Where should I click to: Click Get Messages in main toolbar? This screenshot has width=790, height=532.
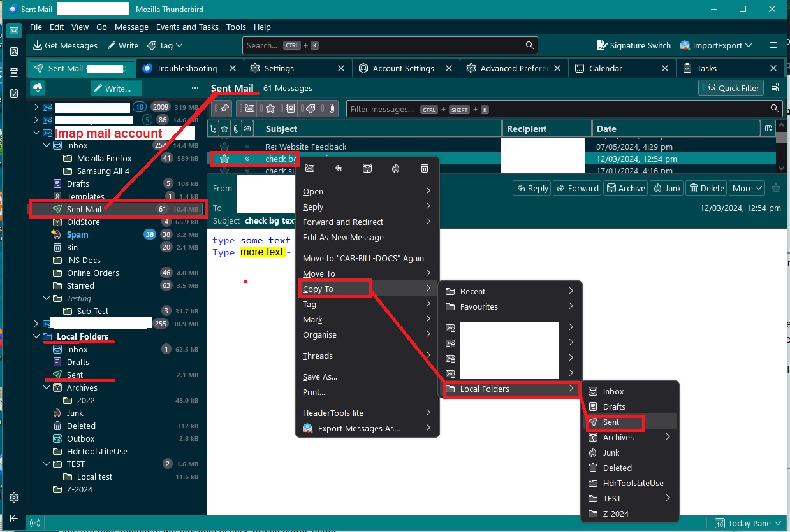[65, 45]
